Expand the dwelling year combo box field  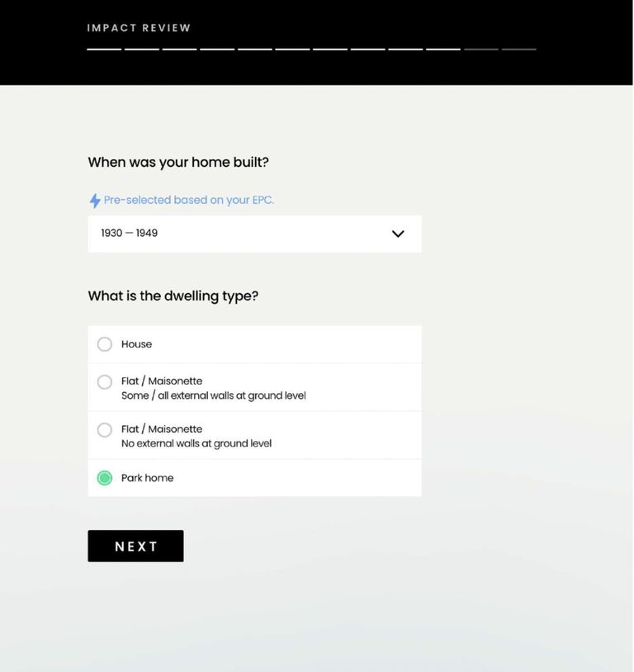pyautogui.click(x=253, y=234)
